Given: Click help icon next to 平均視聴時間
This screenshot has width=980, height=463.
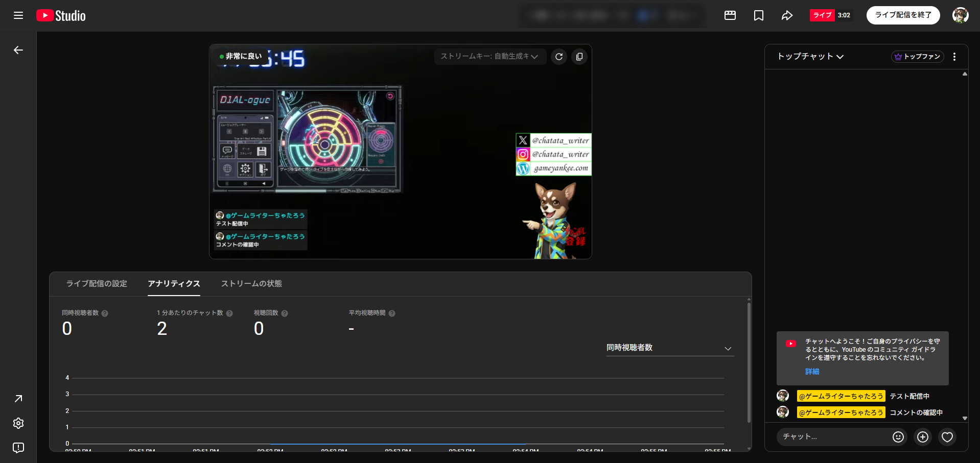Looking at the screenshot, I should (392, 313).
